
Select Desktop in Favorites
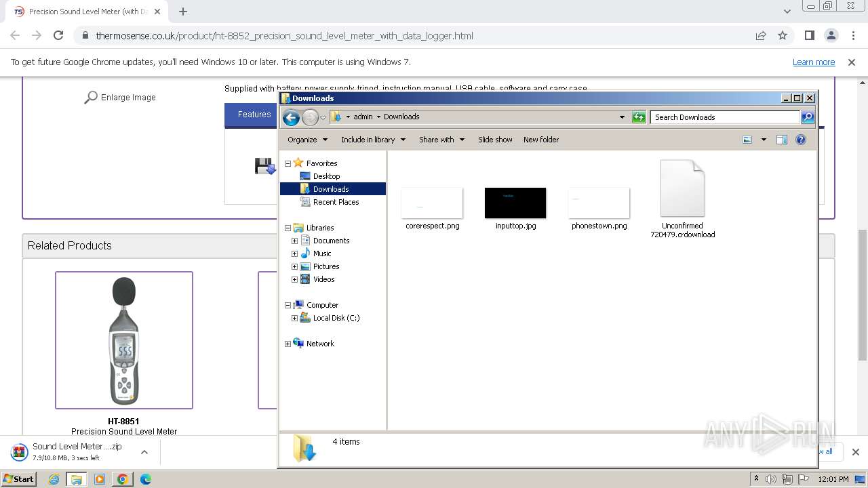(x=326, y=176)
